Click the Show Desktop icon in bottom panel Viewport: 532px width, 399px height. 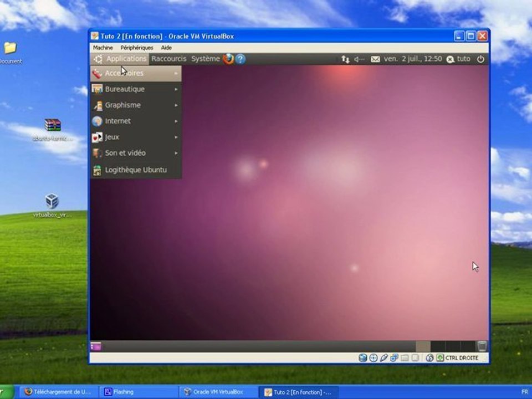click(96, 346)
